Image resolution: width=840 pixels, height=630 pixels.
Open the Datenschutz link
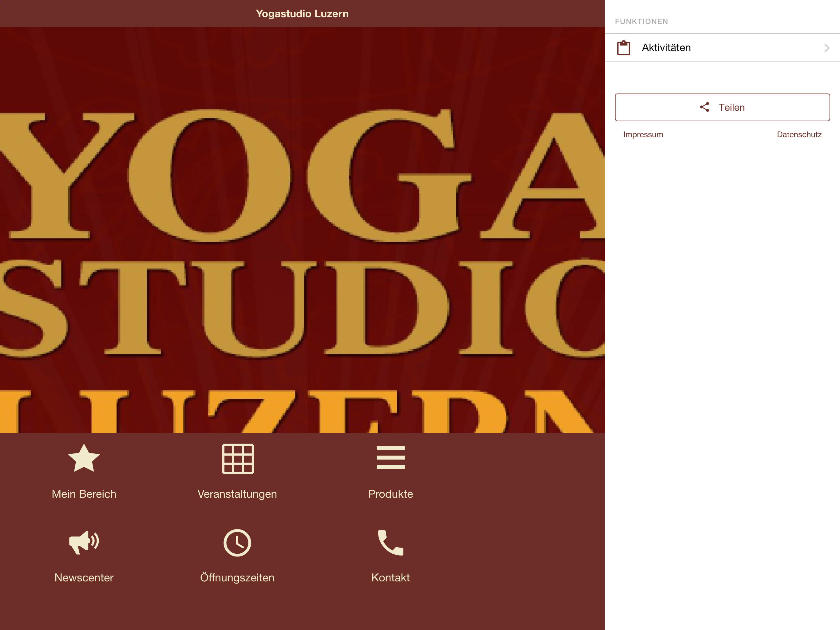[799, 134]
